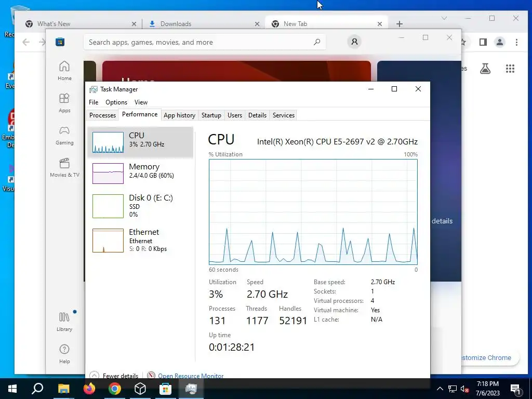Switch to the Services tab

pos(284,115)
